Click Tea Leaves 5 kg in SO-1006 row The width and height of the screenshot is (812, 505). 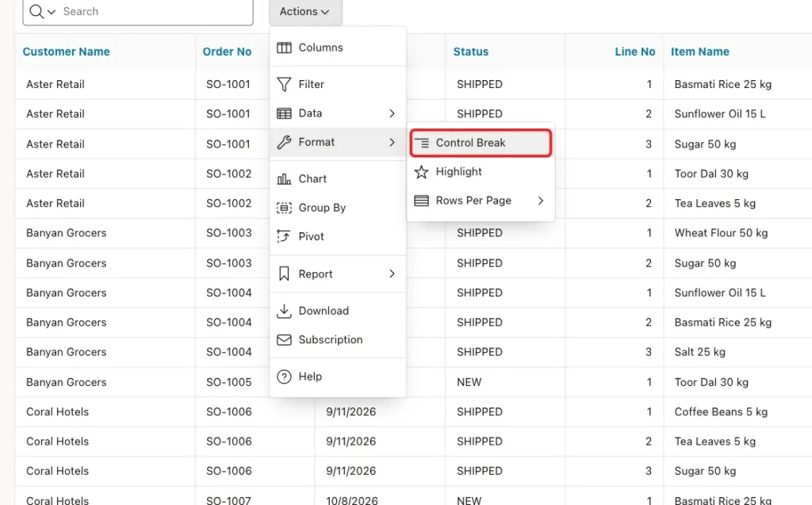click(714, 442)
